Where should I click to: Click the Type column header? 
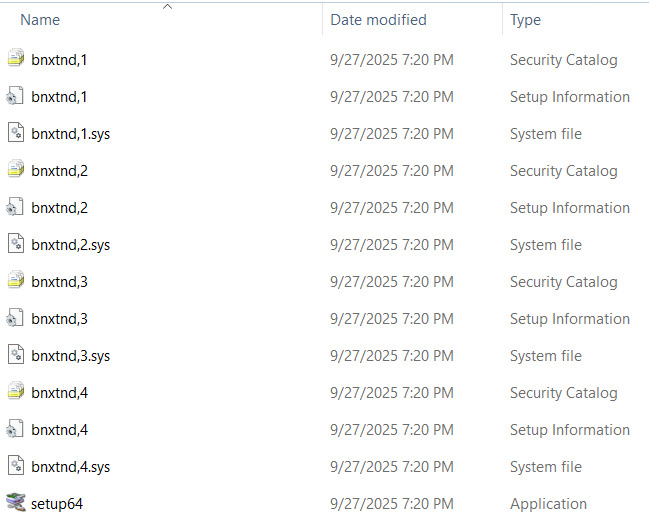click(525, 20)
